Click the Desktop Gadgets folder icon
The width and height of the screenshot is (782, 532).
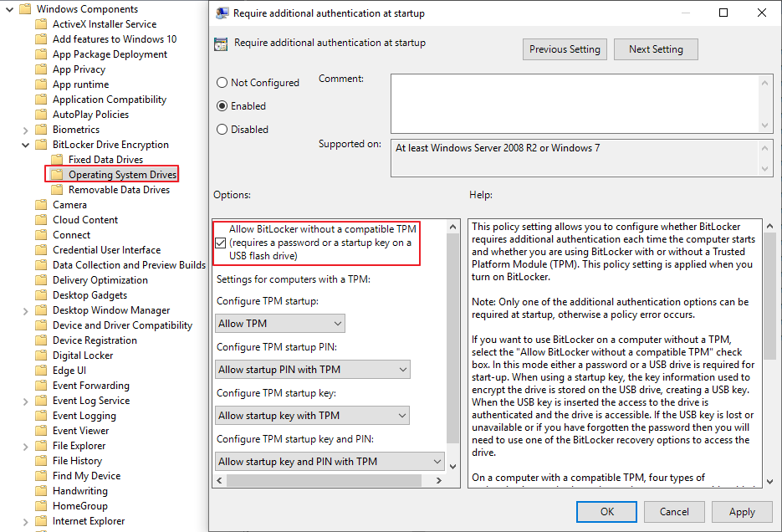(x=41, y=295)
